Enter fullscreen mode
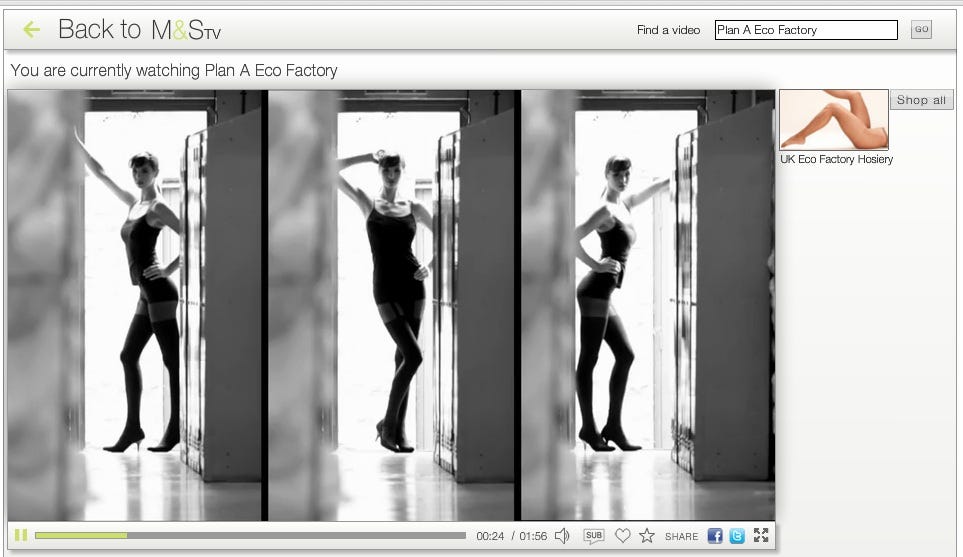Image resolution: width=963 pixels, height=557 pixels. click(x=761, y=535)
